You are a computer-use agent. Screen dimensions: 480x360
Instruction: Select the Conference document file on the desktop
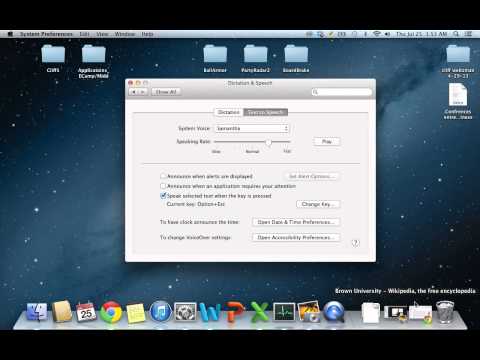pyautogui.click(x=458, y=101)
